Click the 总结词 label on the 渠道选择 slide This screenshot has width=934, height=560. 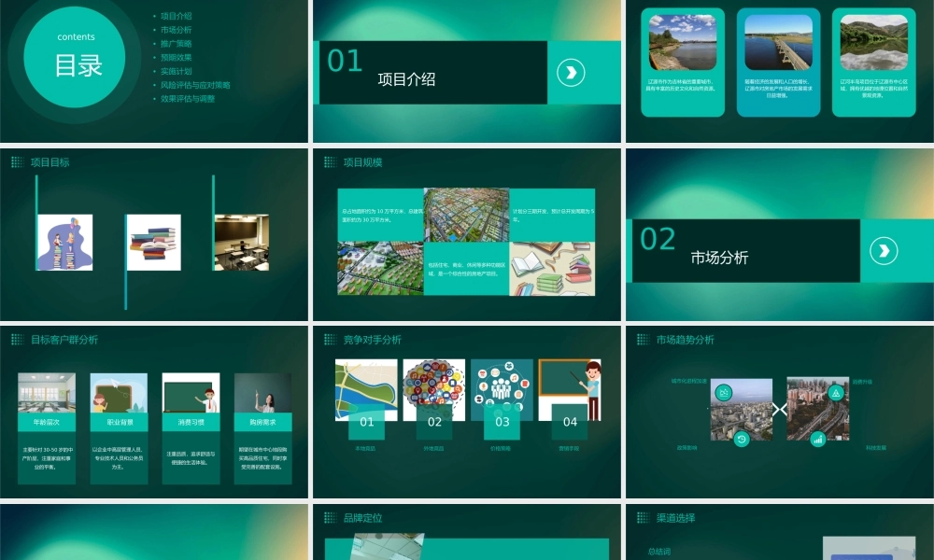click(x=659, y=552)
